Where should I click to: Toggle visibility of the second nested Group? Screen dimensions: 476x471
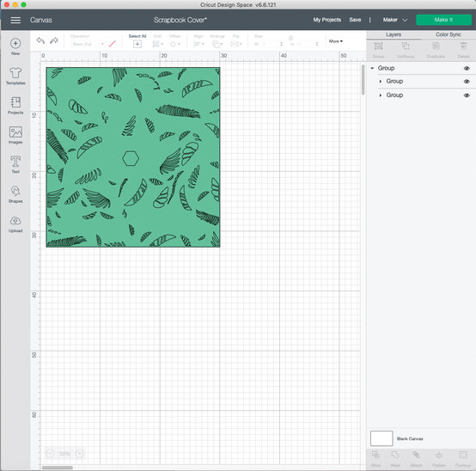click(x=467, y=95)
